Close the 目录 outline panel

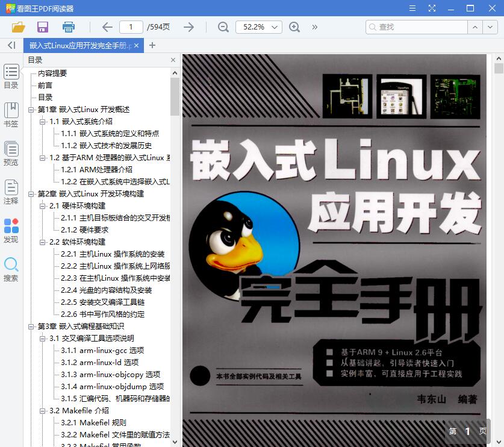click(173, 60)
